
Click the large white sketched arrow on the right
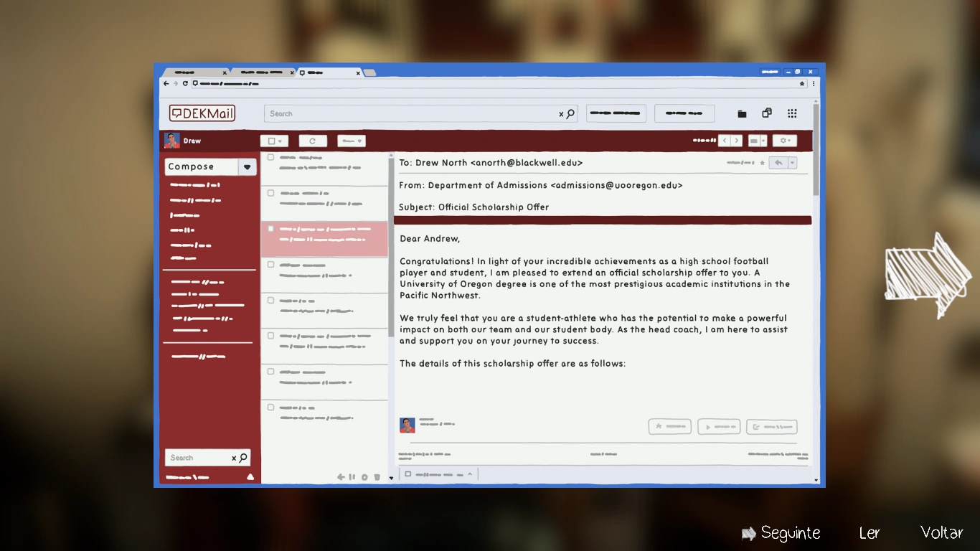928,275
